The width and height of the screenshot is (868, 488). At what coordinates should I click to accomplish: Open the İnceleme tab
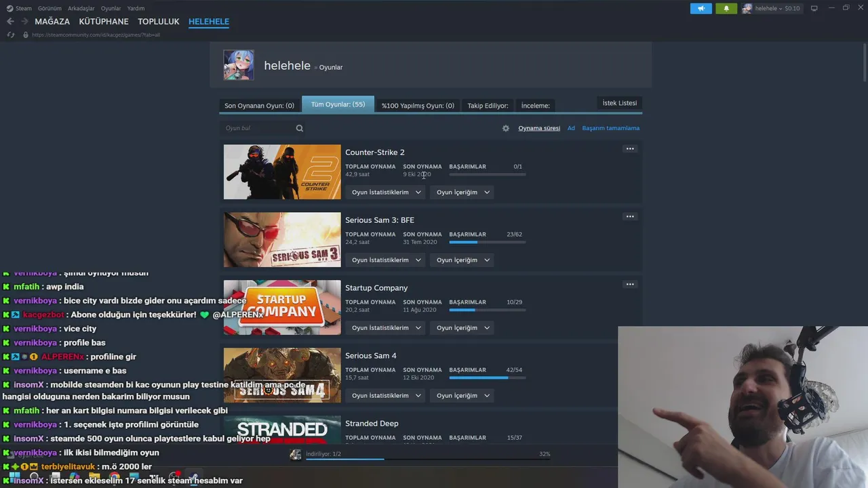[535, 106]
